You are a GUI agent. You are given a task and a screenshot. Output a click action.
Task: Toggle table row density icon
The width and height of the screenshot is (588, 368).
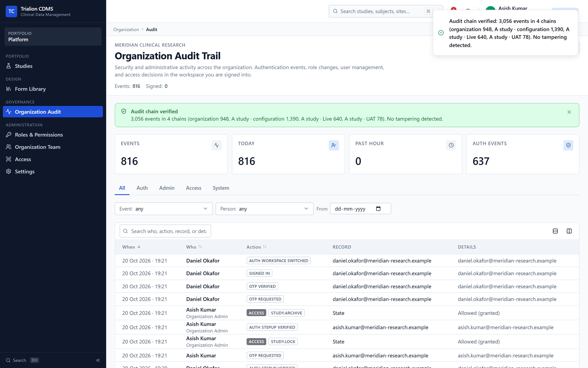[x=555, y=231]
